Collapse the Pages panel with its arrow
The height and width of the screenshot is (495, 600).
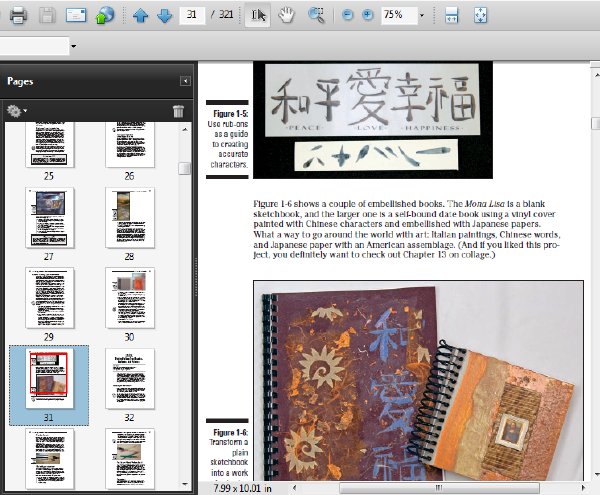(x=185, y=81)
